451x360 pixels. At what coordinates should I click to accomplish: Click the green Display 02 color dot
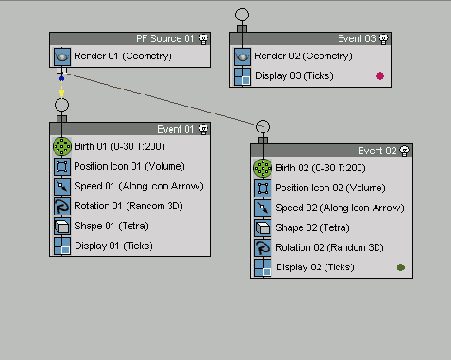(401, 267)
